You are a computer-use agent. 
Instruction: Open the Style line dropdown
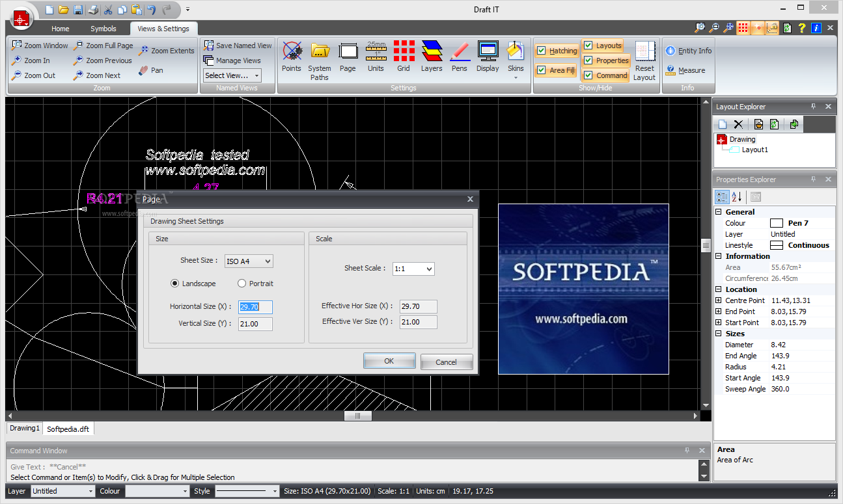point(247,491)
